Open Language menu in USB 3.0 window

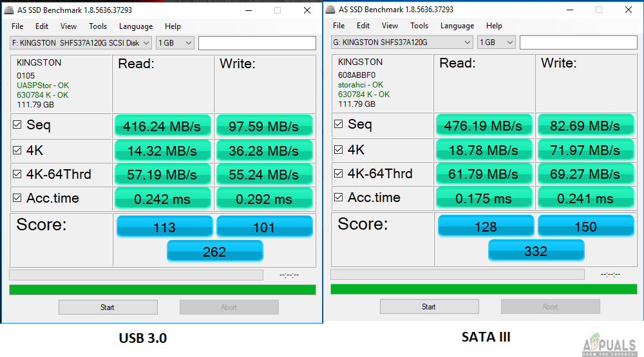(135, 26)
